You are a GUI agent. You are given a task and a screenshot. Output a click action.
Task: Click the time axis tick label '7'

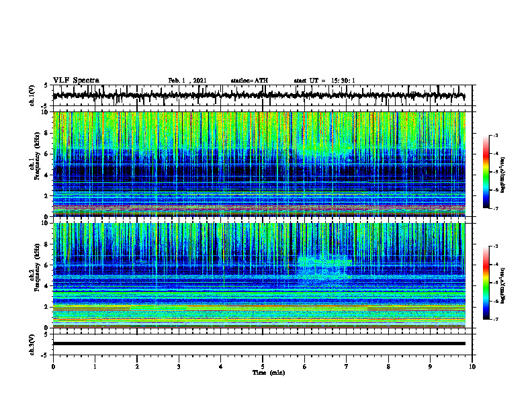click(347, 367)
